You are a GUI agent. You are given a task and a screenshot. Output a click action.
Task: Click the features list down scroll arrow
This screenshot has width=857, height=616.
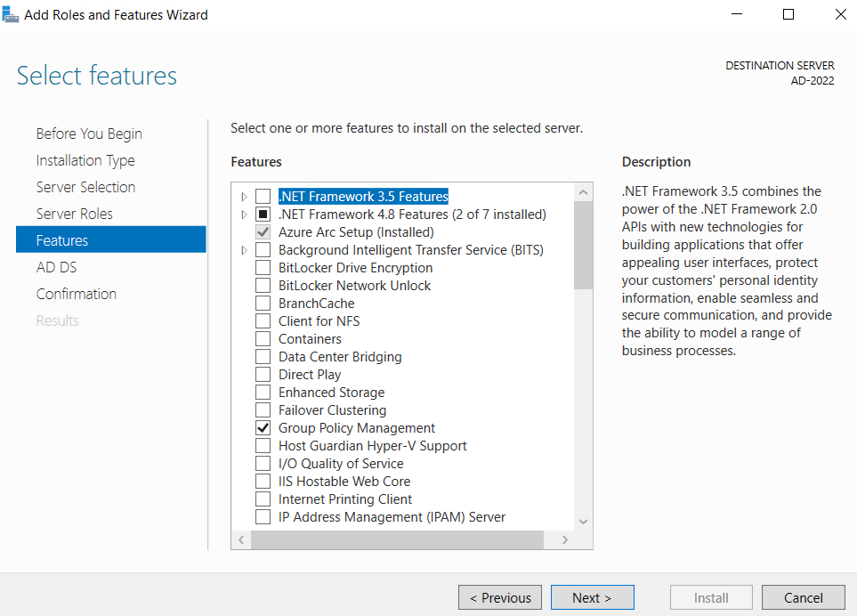coord(584,523)
